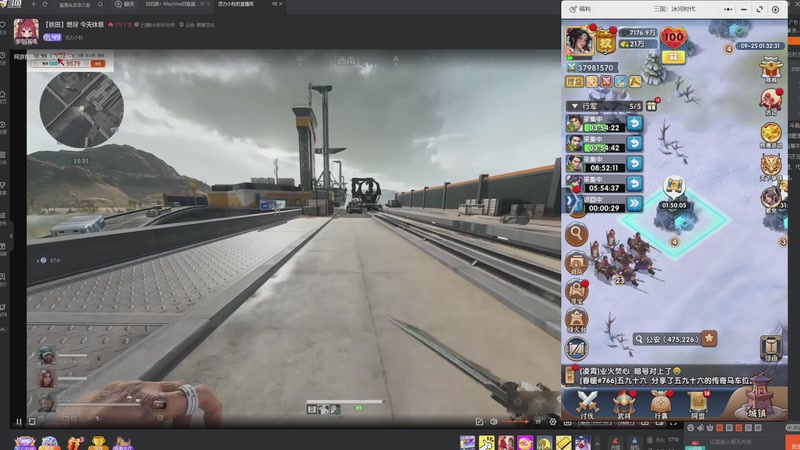Screen dimensions: 800x450
Task: Click the emoji smiley in chat toolbar
Action: 690,428
